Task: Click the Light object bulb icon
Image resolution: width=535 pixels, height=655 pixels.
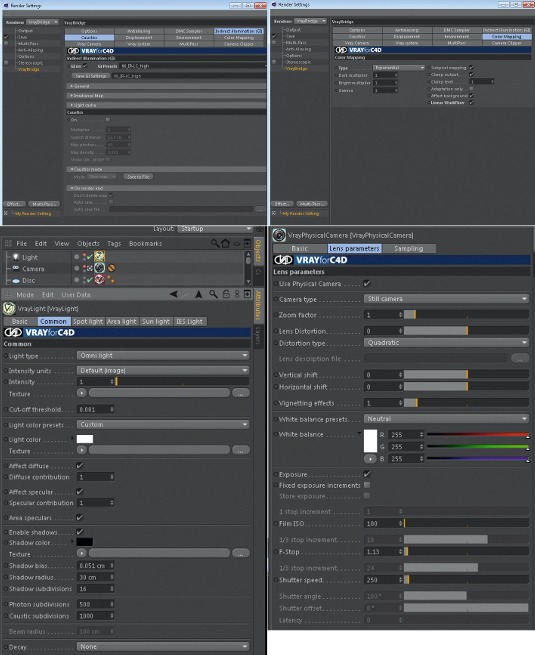Action: tap(15, 257)
